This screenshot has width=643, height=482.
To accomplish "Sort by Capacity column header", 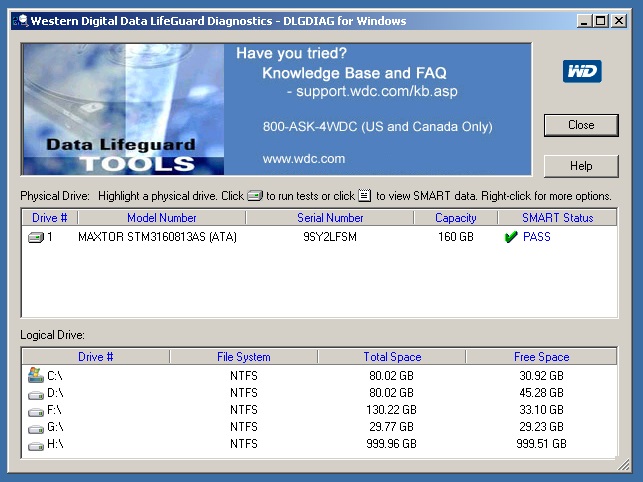I will tap(456, 218).
